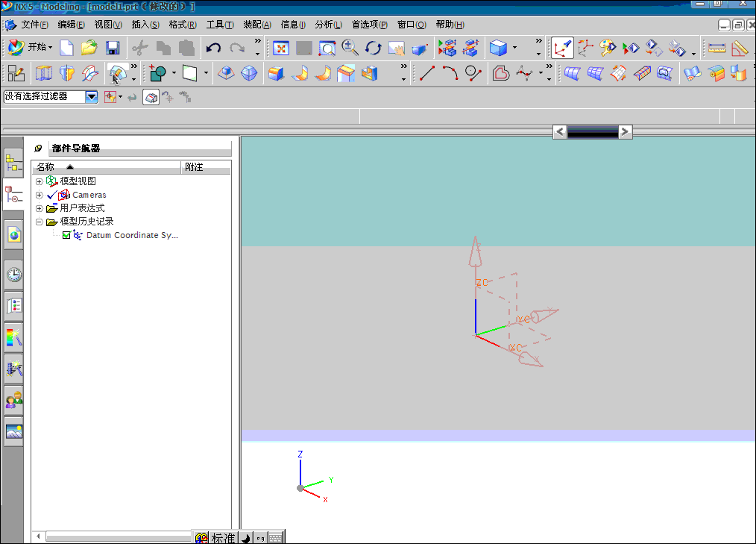Pin the 部件导航器 panel
756x544 pixels.
[x=39, y=148]
